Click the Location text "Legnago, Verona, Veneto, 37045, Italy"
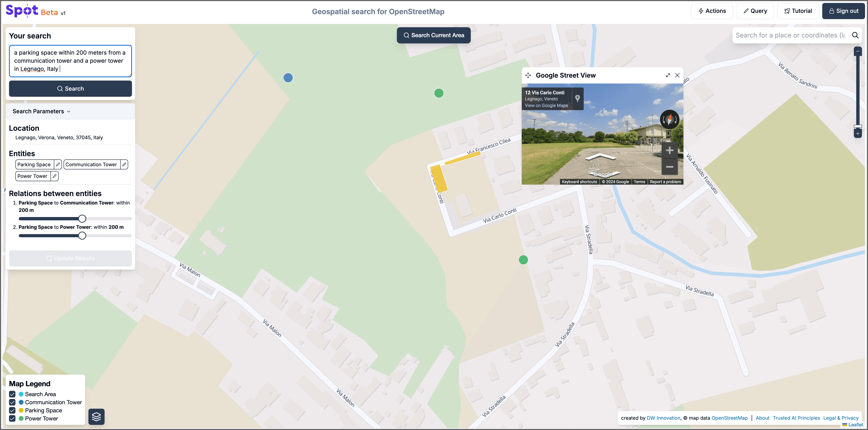This screenshot has width=868, height=430. pyautogui.click(x=59, y=137)
